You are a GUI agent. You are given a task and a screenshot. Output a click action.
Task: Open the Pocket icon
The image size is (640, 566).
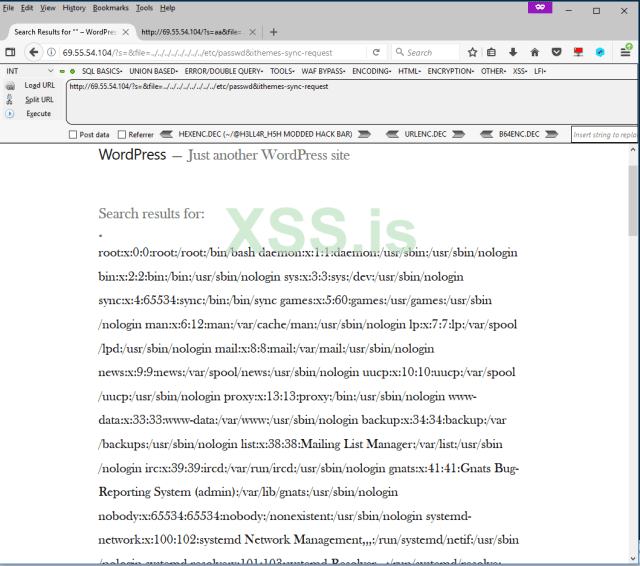[556, 52]
